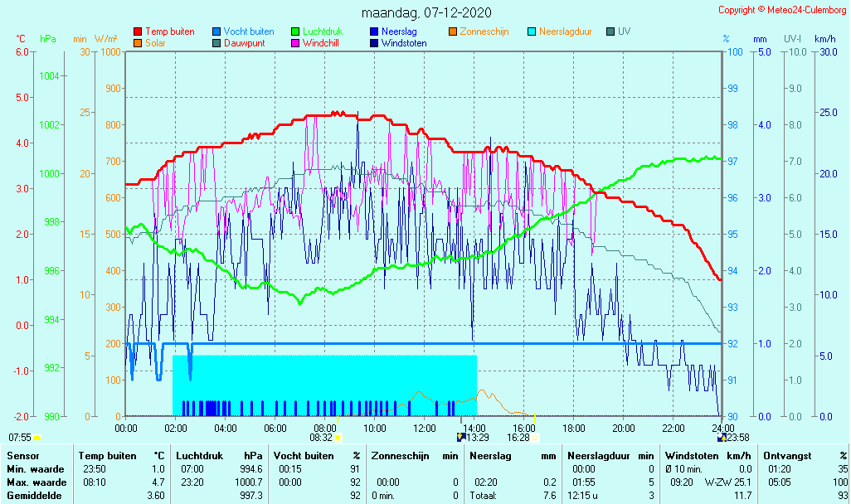Click the date title maandag, 07-12-2020

click(x=426, y=13)
